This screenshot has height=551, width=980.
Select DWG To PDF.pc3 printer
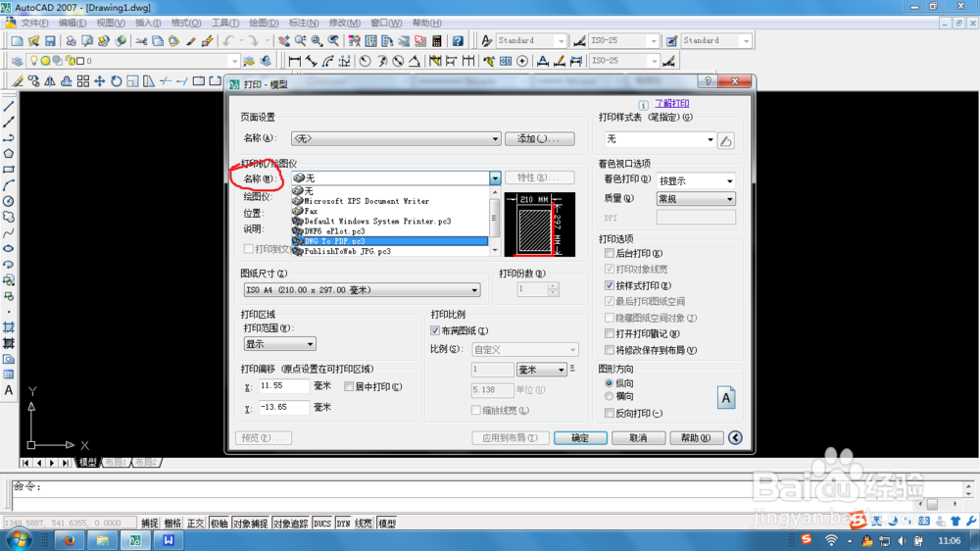tap(390, 241)
